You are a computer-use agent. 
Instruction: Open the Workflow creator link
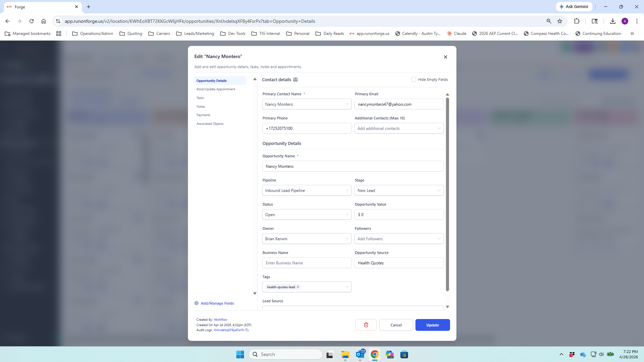coord(220,320)
